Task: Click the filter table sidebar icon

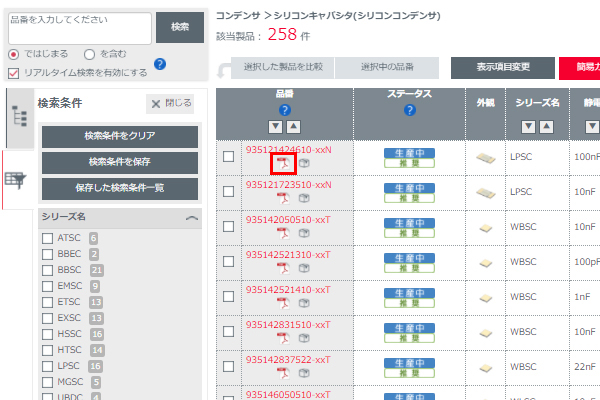Action: (17, 180)
